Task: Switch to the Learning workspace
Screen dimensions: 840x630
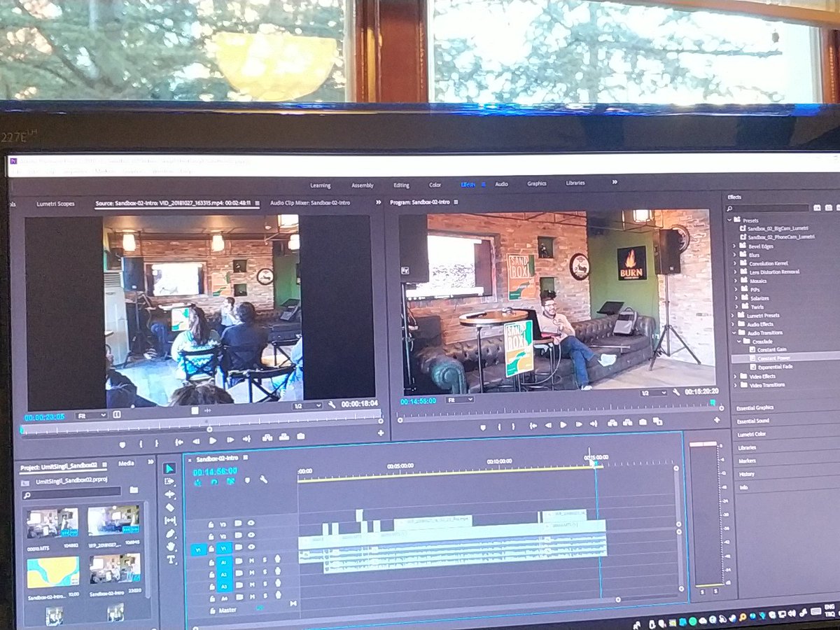Action: (321, 185)
